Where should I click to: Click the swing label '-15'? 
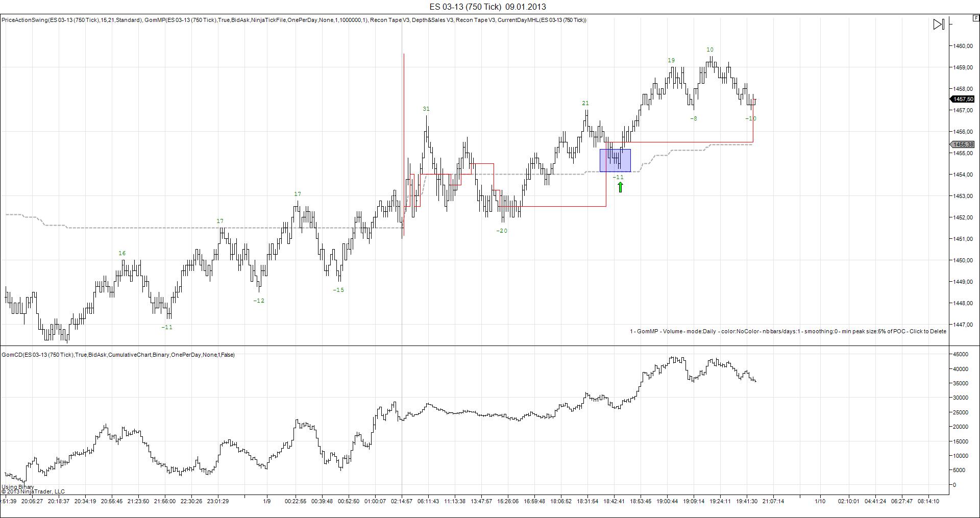(x=338, y=290)
